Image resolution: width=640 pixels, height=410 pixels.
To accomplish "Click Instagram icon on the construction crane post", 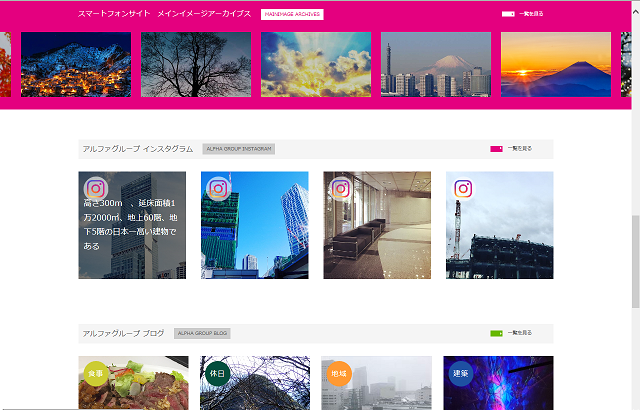I will click(x=463, y=188).
